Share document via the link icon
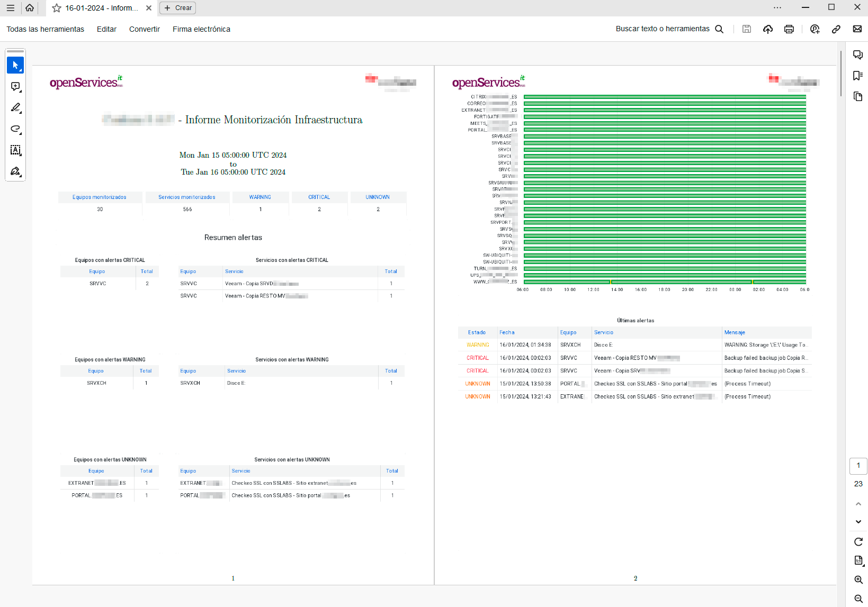The width and height of the screenshot is (868, 607). click(836, 29)
